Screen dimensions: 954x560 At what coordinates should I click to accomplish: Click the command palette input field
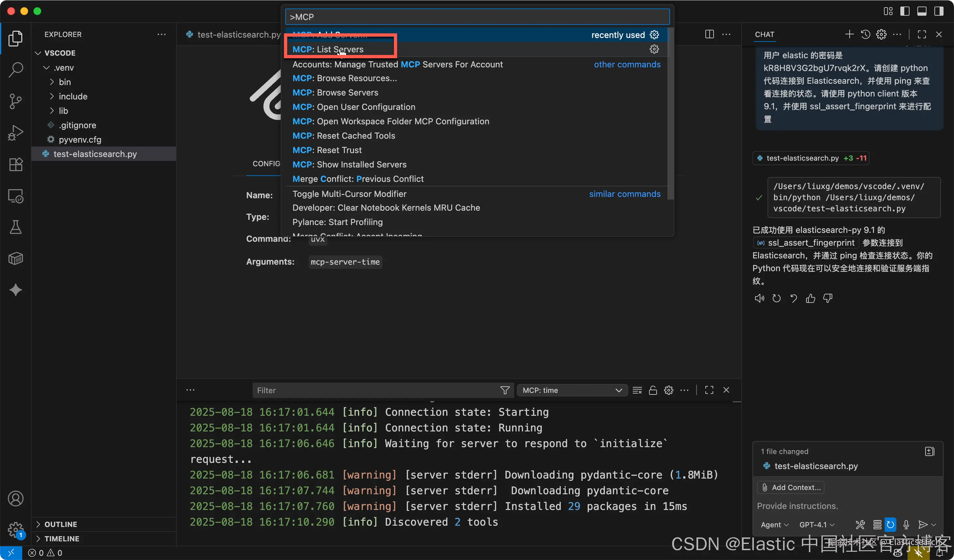coord(477,17)
